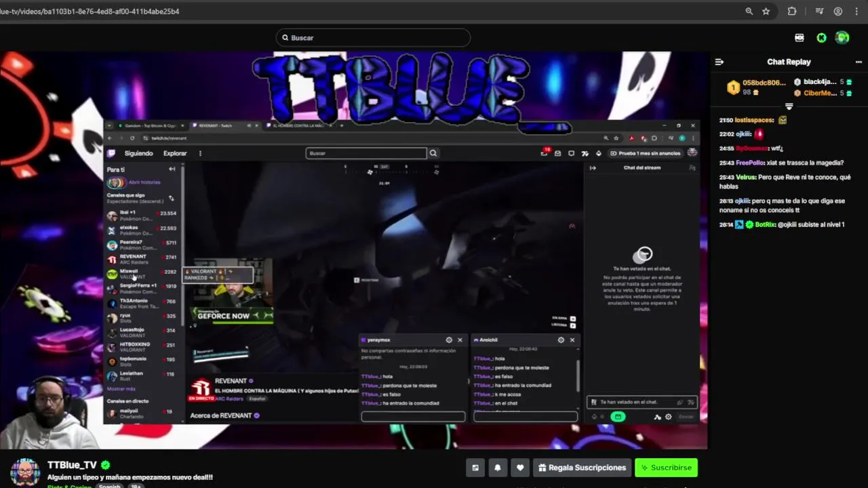Screen dimensions: 868x488
Task: Select the Peereira7 channel in sidebar
Action: tap(142, 245)
